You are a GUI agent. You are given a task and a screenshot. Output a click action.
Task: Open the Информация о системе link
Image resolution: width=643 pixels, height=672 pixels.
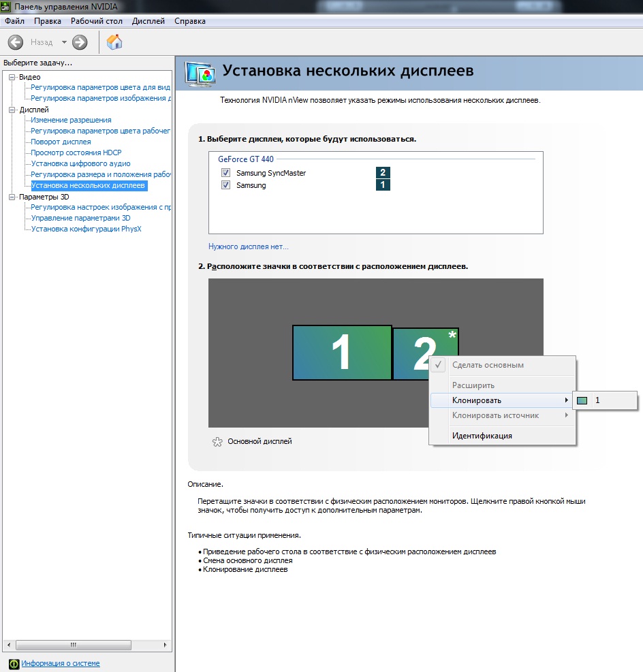[x=61, y=663]
